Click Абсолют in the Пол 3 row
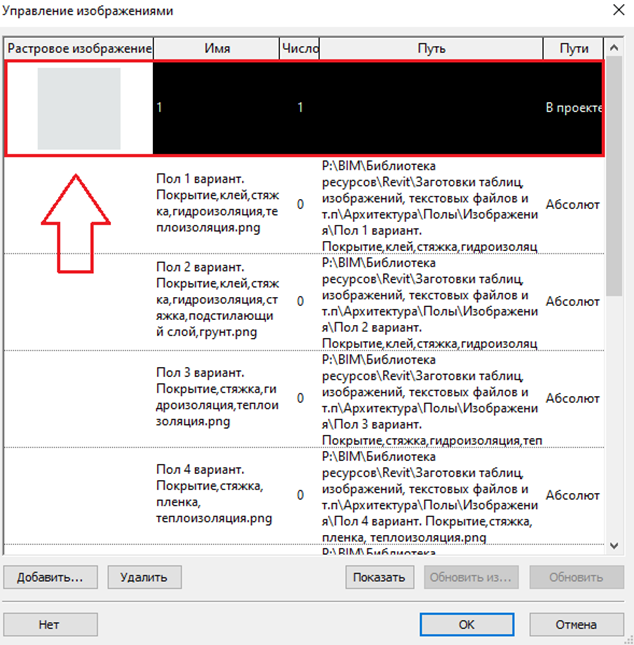Viewport: 634px width, 645px height. (x=573, y=398)
